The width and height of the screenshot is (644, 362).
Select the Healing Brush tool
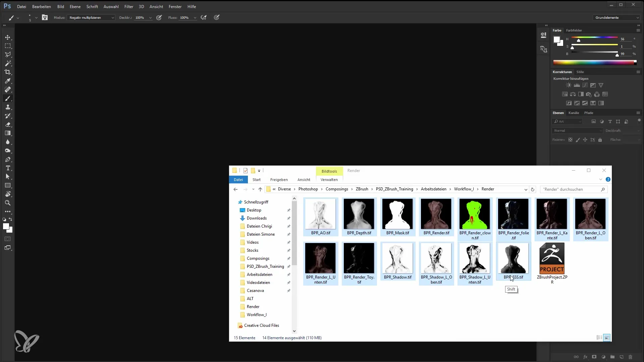(x=8, y=89)
